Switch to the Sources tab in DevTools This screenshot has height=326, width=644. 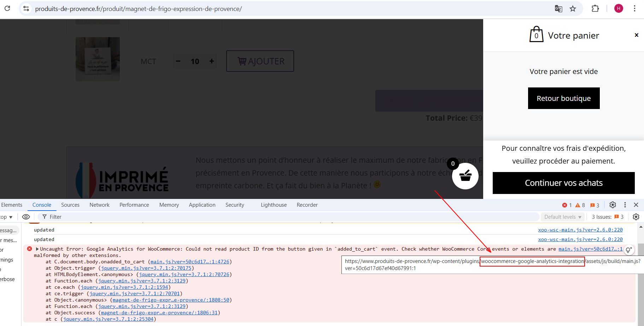(70, 205)
